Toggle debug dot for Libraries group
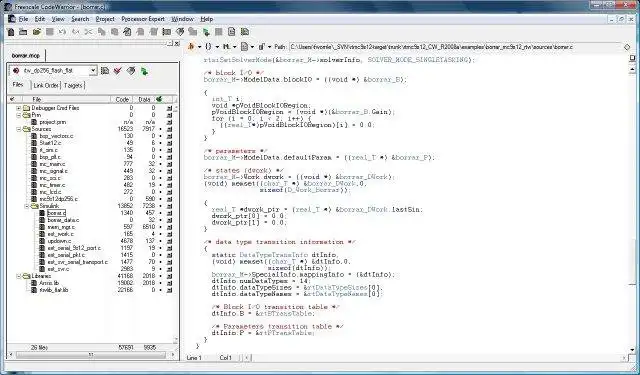The width and height of the screenshot is (640, 375). 160,276
